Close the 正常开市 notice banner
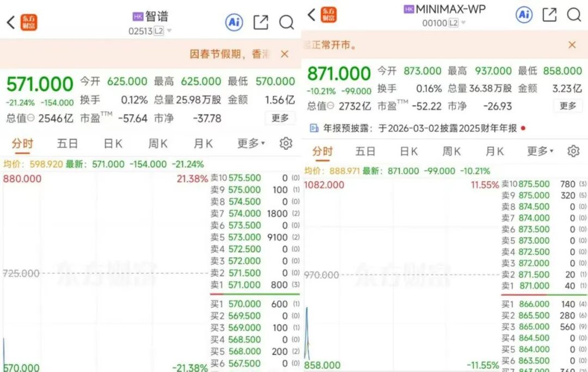588x372 pixels. click(x=572, y=45)
